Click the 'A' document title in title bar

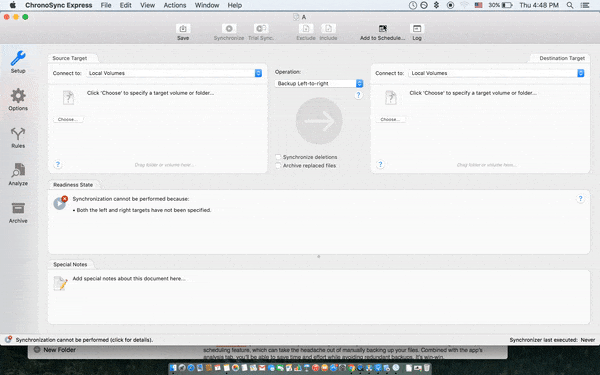click(304, 17)
